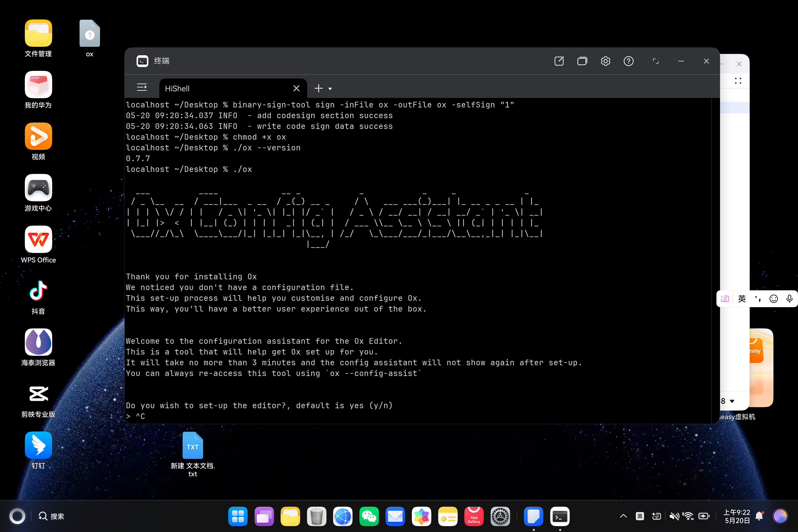Switch to the terminal icon in dock
This screenshot has height=532, width=798.
559,516
